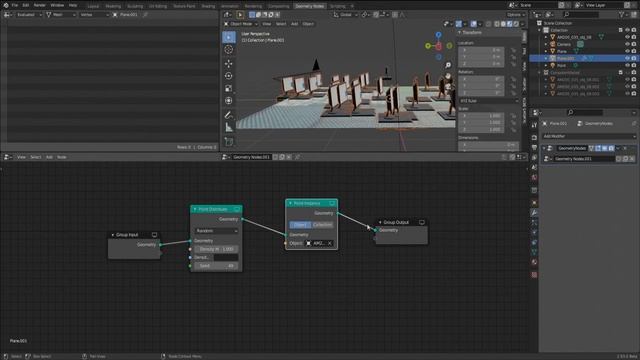Screen dimensions: 640x360
Task: Adjust the Density Max slider field
Action: [x=216, y=249]
